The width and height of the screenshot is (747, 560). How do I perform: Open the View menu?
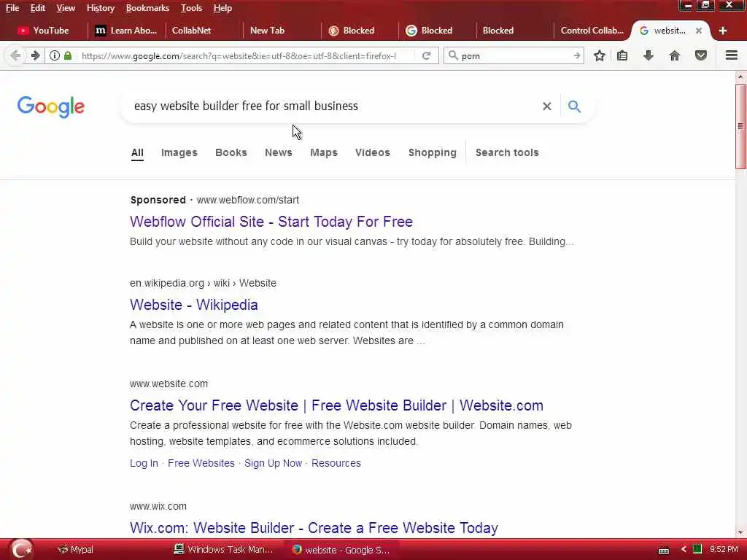(x=66, y=8)
